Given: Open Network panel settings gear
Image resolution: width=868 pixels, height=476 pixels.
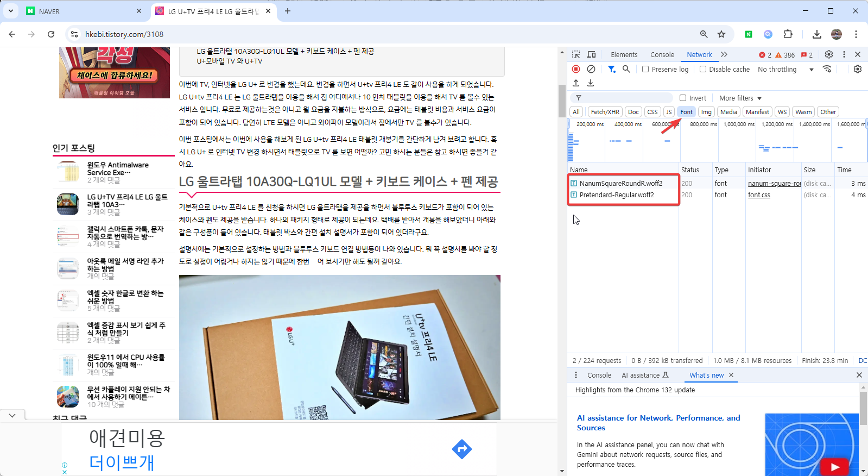Looking at the screenshot, I should coord(858,69).
